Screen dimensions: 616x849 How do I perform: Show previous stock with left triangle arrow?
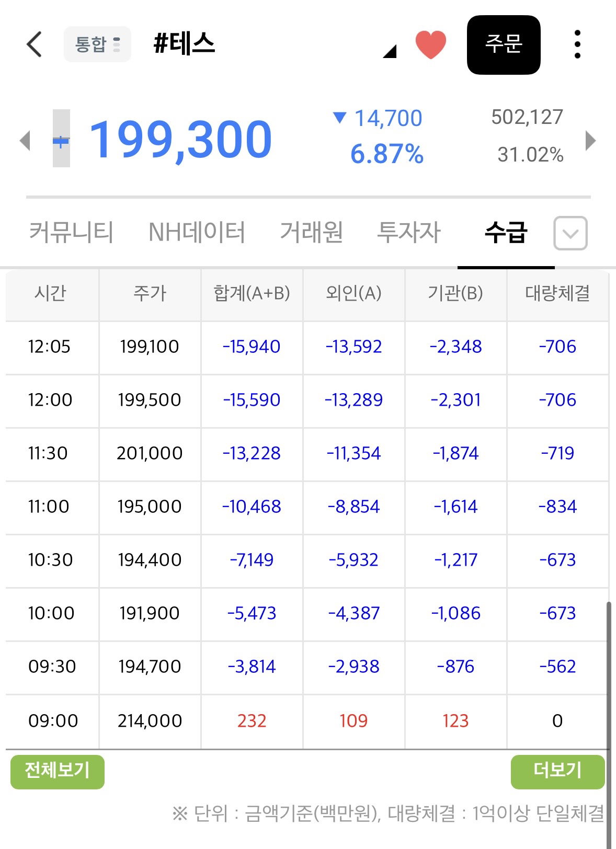click(25, 141)
